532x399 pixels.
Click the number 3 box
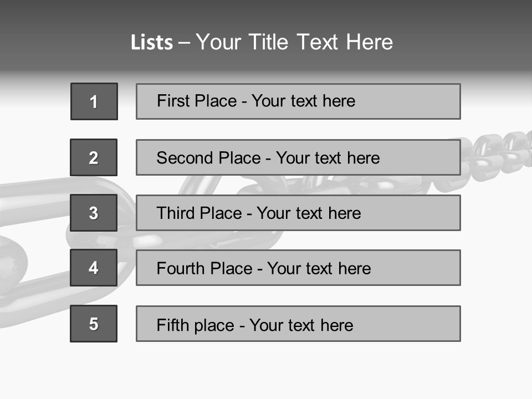tap(94, 213)
